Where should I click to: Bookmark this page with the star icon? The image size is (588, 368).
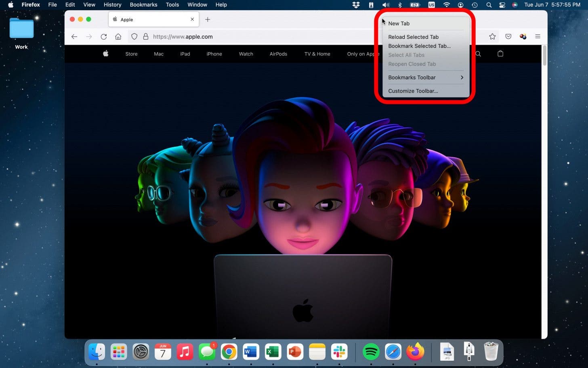[492, 37]
